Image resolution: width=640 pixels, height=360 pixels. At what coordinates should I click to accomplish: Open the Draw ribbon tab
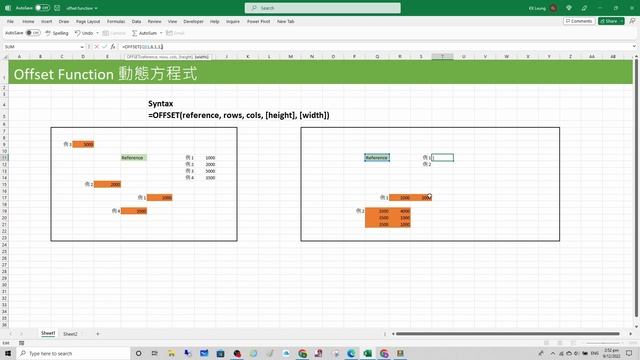click(64, 21)
